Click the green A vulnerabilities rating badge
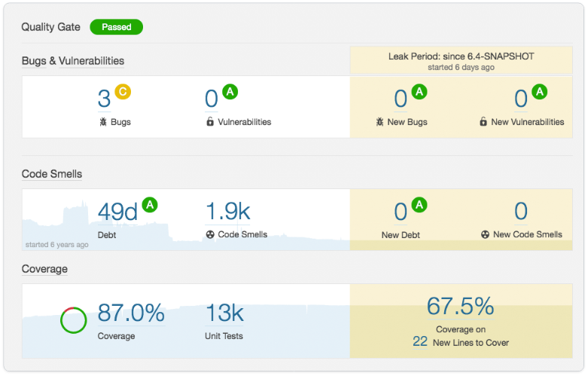 click(x=230, y=92)
